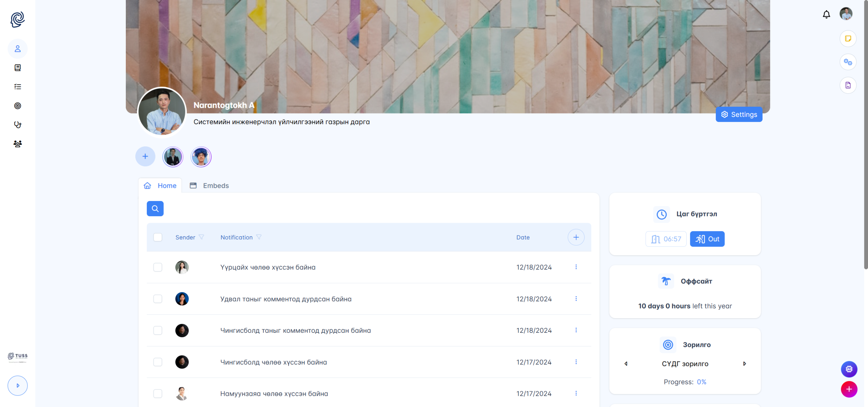Check the Үүрцайх чөлөө хүссэн байна row
Screen dimensions: 868x407
[x=158, y=267]
